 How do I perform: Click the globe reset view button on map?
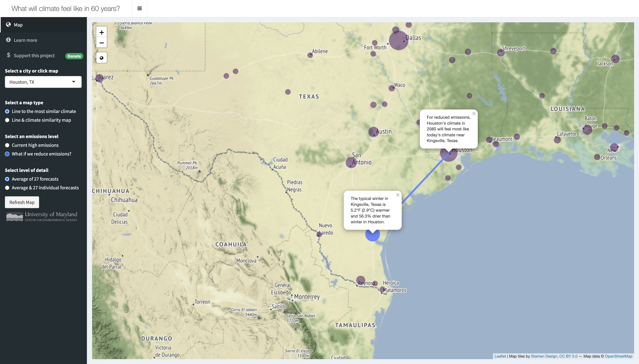point(102,58)
